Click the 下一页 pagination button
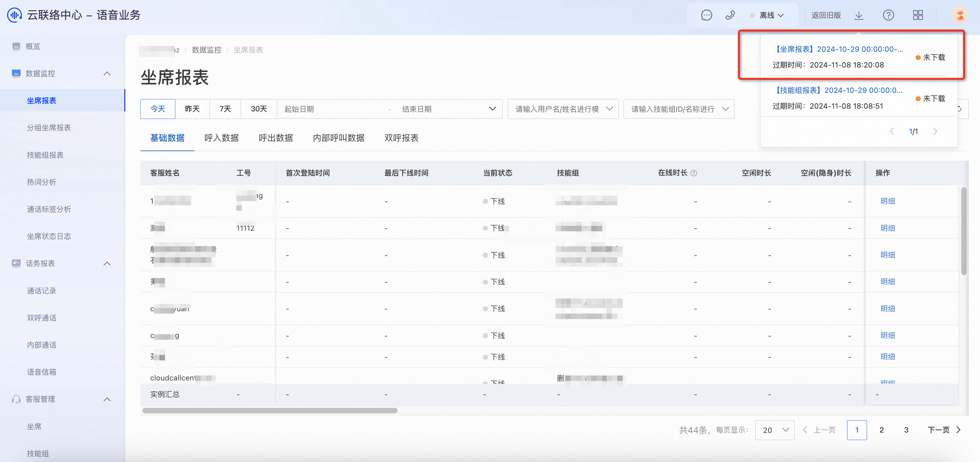The width and height of the screenshot is (980, 462). 944,430
